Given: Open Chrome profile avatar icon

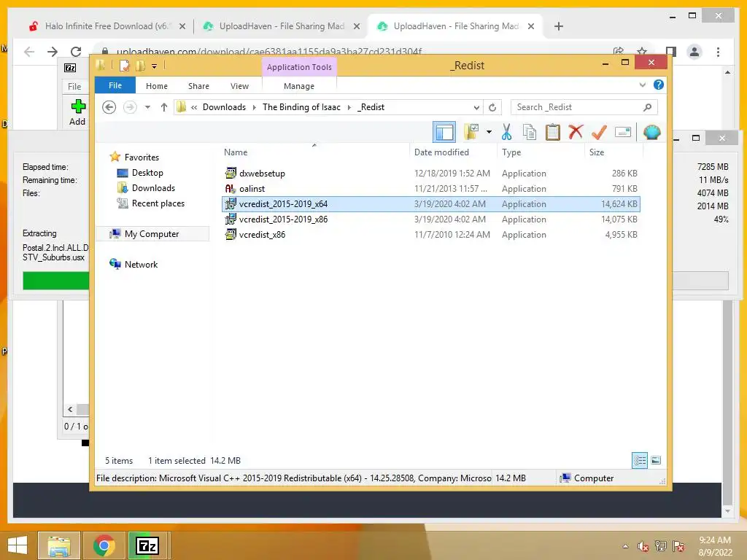Looking at the screenshot, I should pos(694,52).
